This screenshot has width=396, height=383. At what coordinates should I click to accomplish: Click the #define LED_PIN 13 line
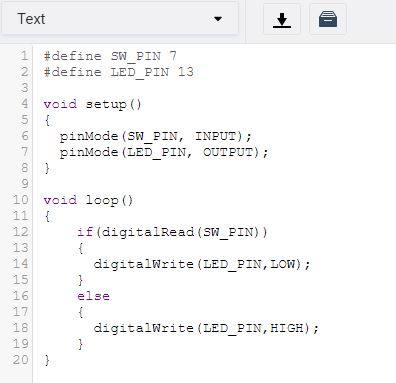click(x=118, y=72)
